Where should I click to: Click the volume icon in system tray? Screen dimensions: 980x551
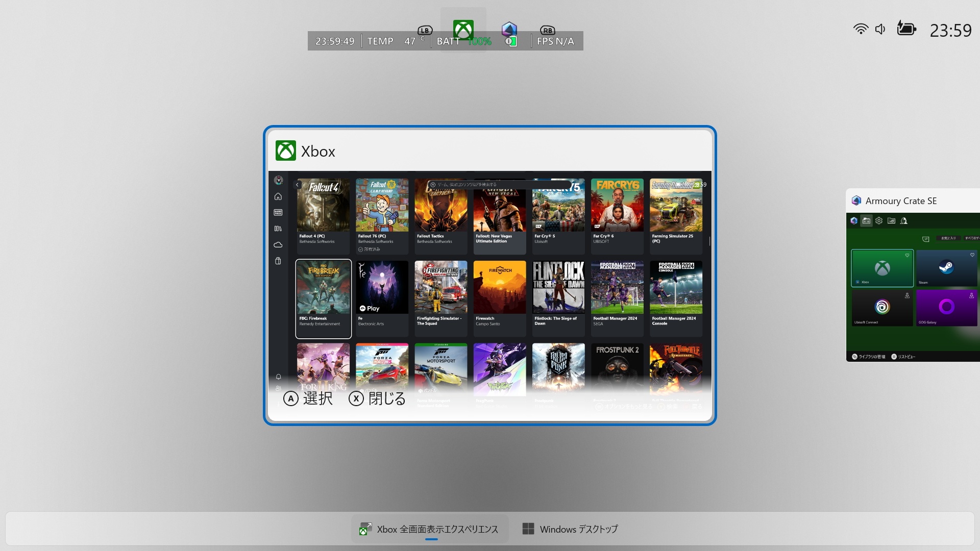(x=880, y=30)
